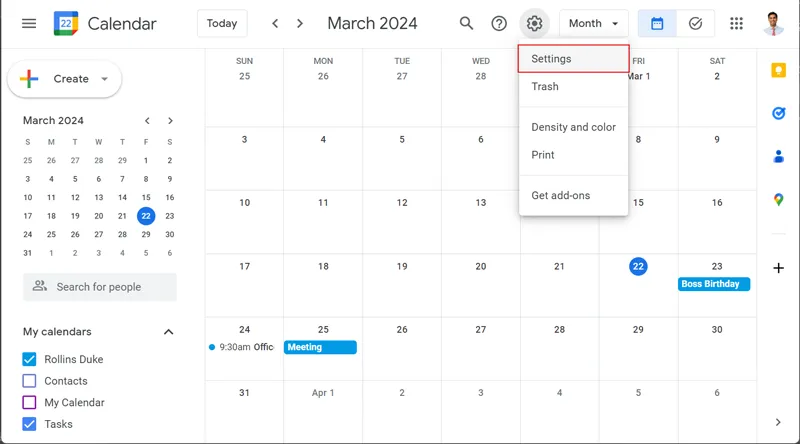Expand the Create button dropdown arrow
This screenshot has width=800, height=444.
tap(105, 79)
